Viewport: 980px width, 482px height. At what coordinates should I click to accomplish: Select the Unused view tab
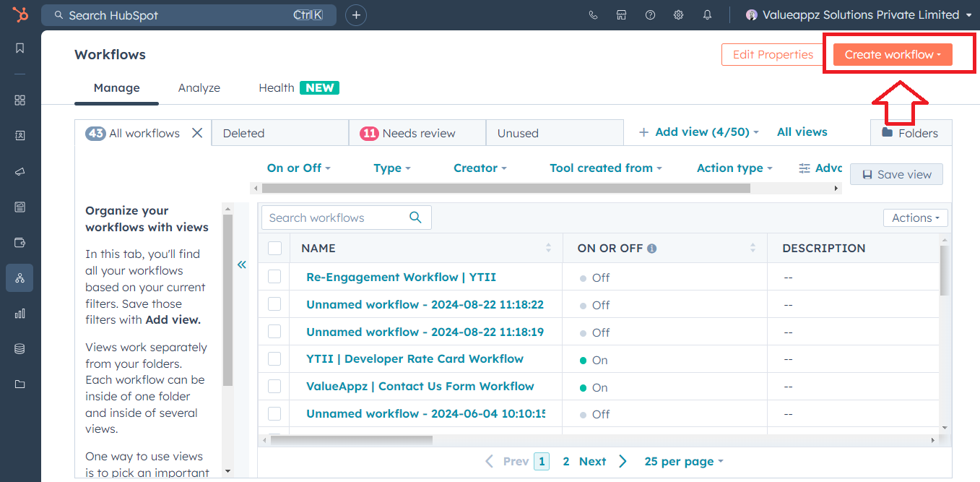coord(554,133)
